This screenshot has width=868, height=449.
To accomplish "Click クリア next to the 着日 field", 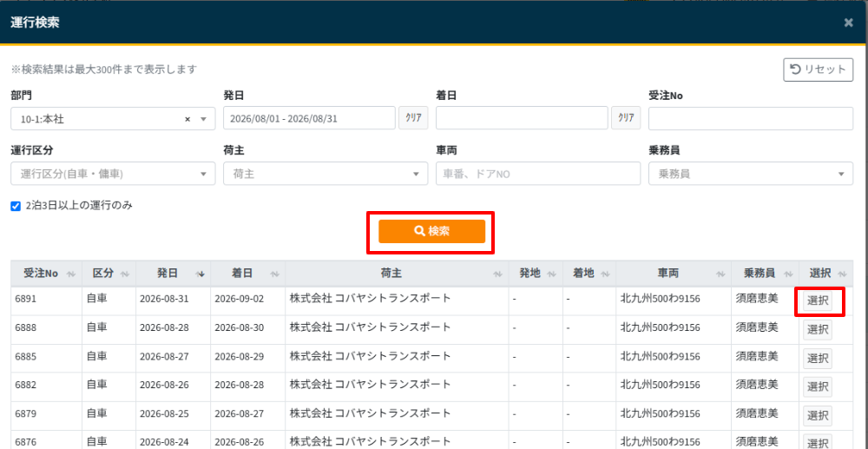I will click(626, 118).
